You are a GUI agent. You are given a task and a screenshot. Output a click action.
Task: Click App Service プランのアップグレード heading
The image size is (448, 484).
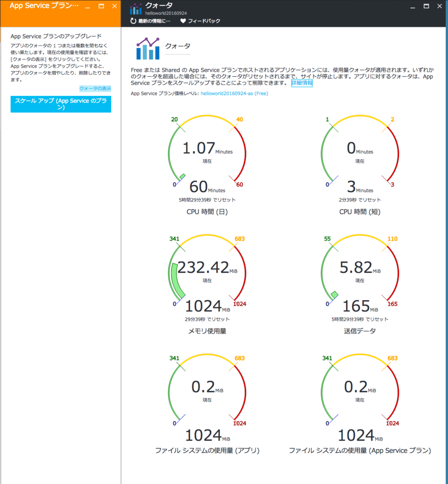click(56, 36)
